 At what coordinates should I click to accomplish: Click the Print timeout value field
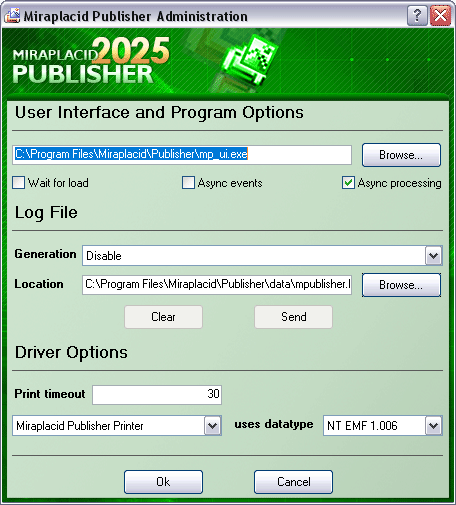tap(157, 395)
